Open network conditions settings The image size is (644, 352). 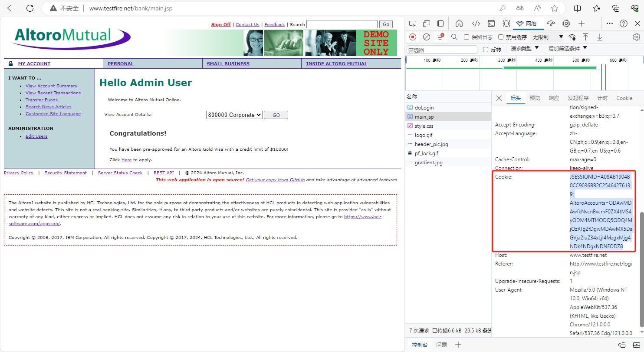572,37
